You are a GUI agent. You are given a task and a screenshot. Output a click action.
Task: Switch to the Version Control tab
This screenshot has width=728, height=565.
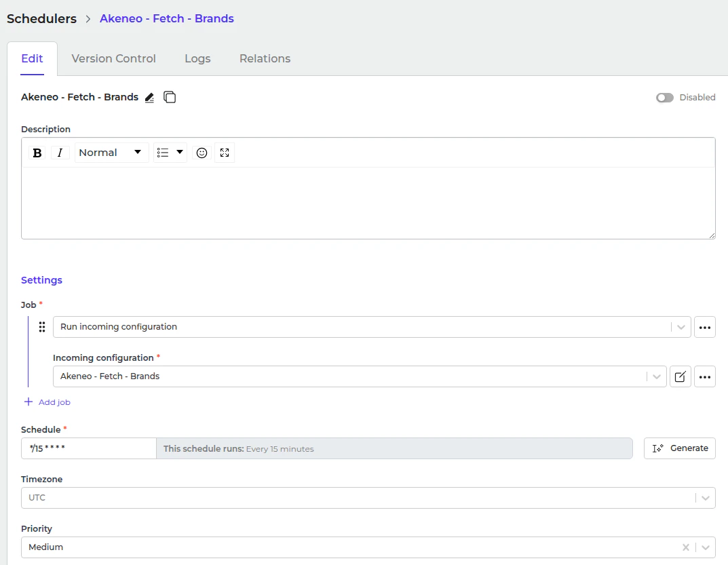[x=114, y=58]
